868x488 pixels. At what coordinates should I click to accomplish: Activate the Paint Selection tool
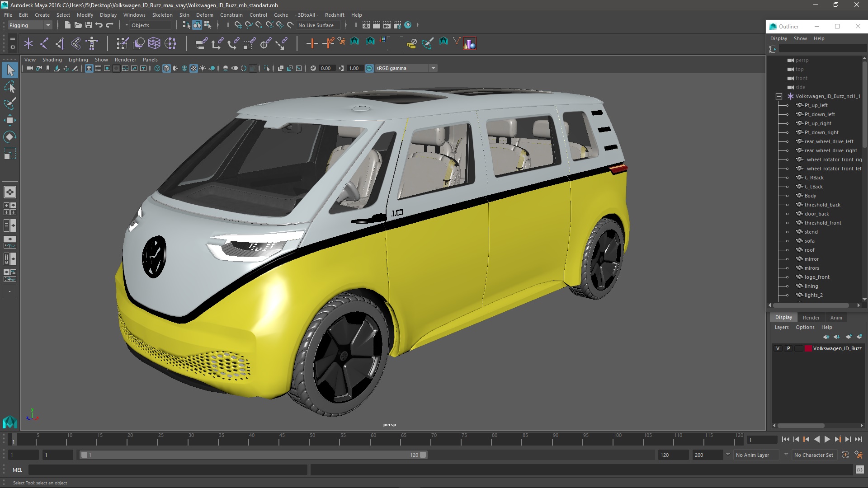click(10, 103)
